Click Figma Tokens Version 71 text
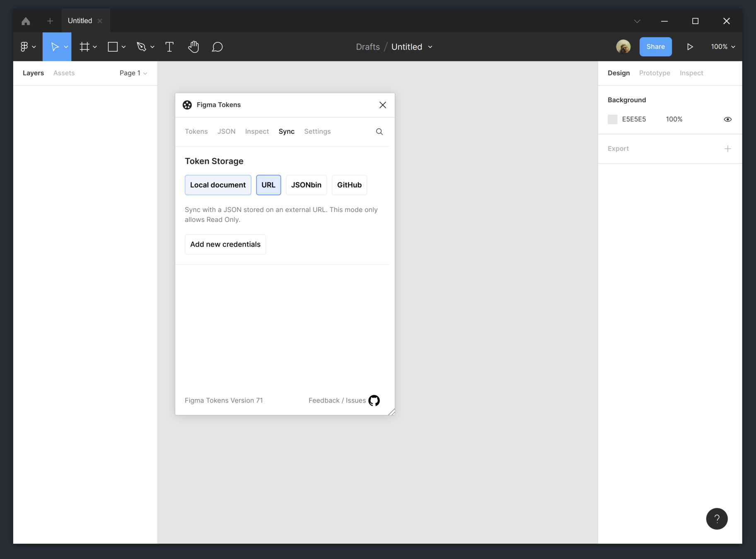This screenshot has height=559, width=756. coord(224,400)
